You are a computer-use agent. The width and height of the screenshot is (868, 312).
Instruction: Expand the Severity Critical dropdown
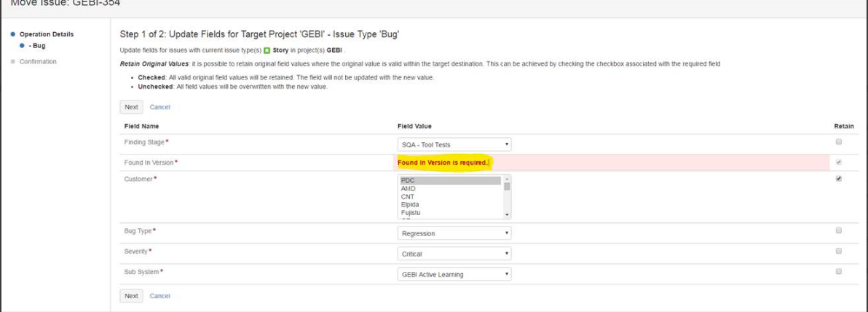point(454,254)
